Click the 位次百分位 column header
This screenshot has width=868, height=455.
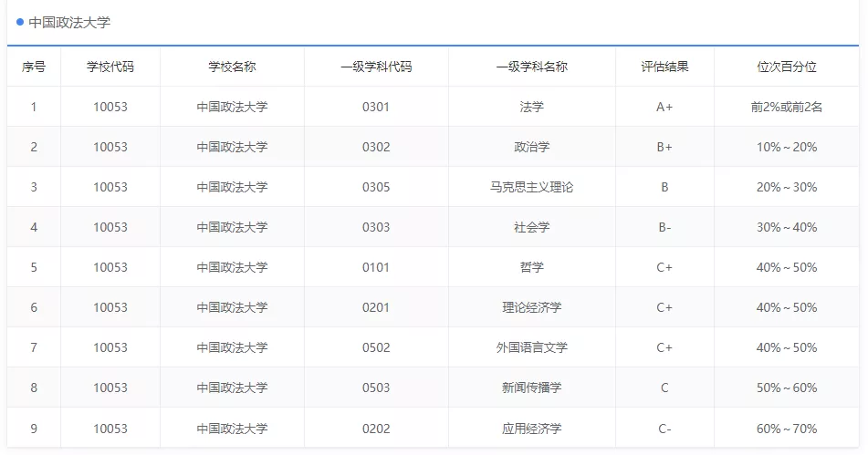coord(787,67)
